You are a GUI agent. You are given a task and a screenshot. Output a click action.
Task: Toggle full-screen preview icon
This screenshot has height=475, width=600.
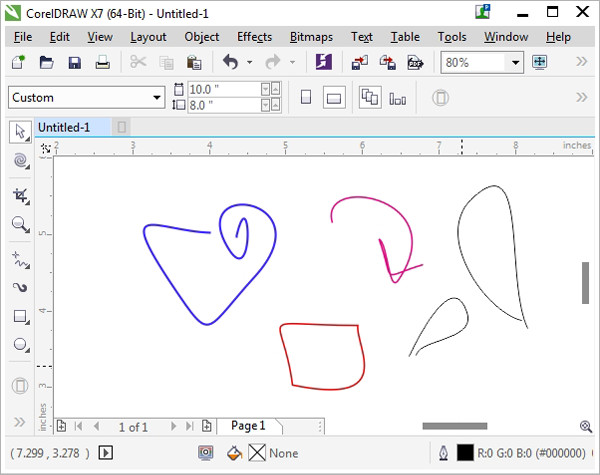tap(539, 62)
